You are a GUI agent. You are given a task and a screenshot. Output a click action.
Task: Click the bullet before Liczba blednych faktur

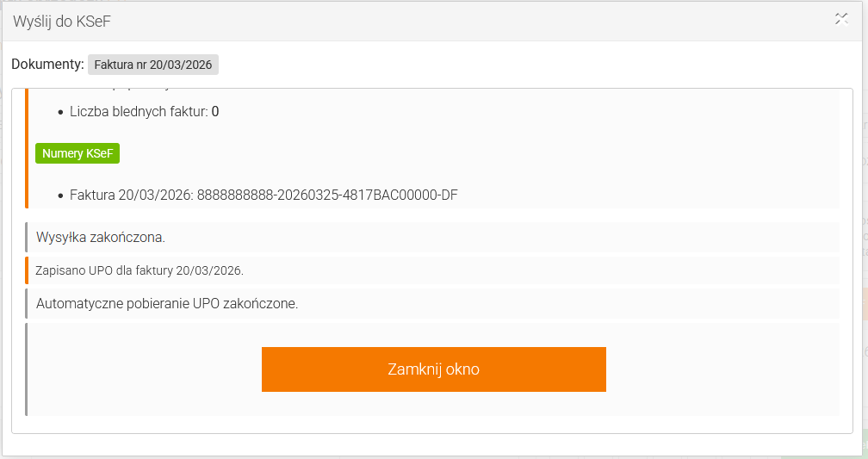pyautogui.click(x=60, y=113)
